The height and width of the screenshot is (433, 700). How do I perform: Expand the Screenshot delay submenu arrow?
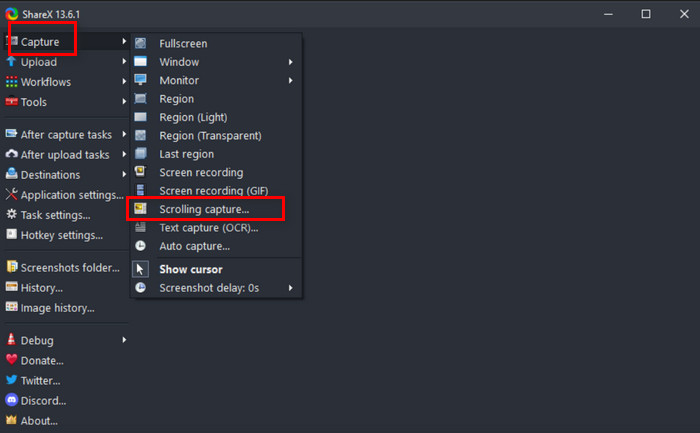pos(291,288)
